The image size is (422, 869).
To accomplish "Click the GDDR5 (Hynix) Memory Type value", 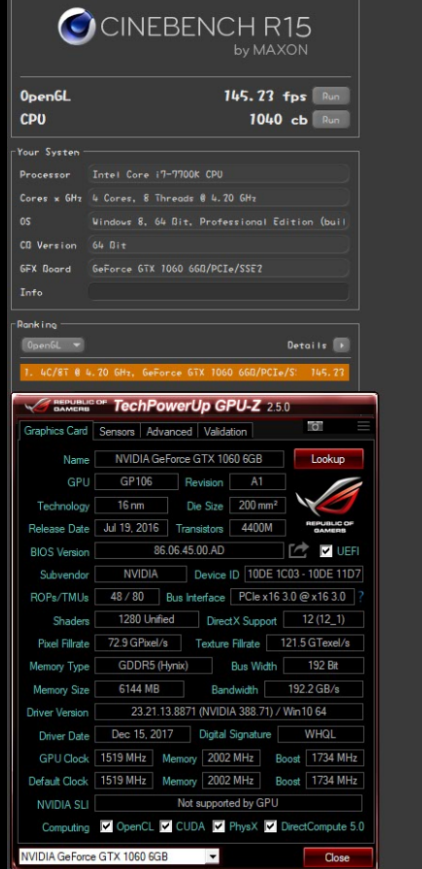I will 153,666.
